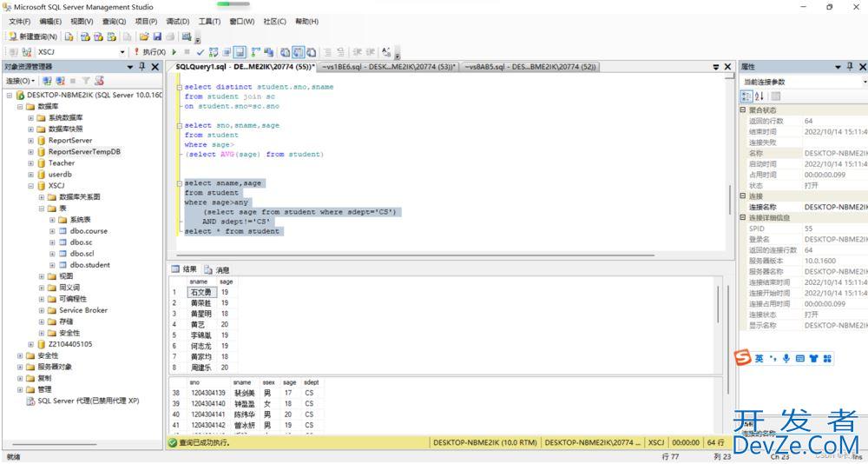868x464 pixels.
Task: Click the decrease indent toolbar icon
Action: click(x=357, y=52)
